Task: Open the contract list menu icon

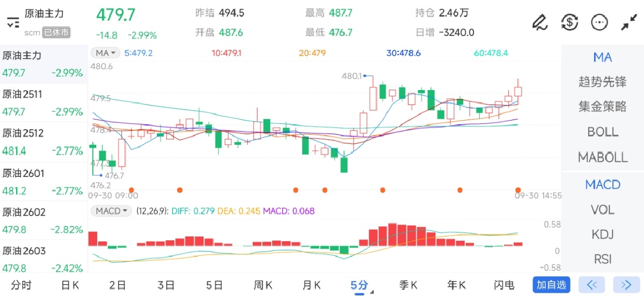Action: click(12, 22)
